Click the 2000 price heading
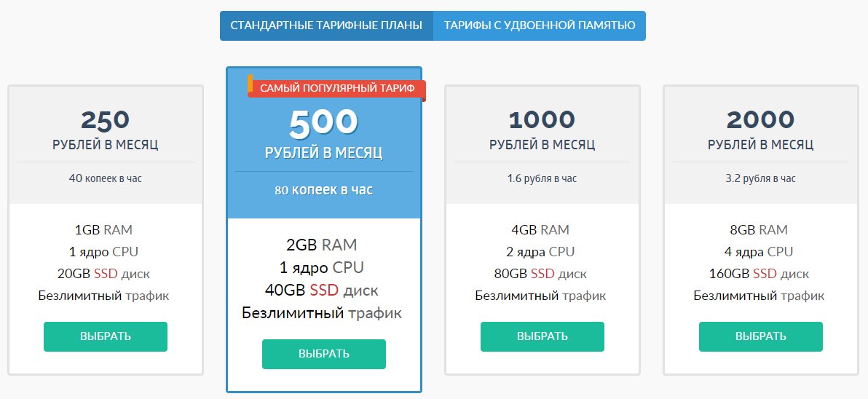868x399 pixels. [x=761, y=119]
